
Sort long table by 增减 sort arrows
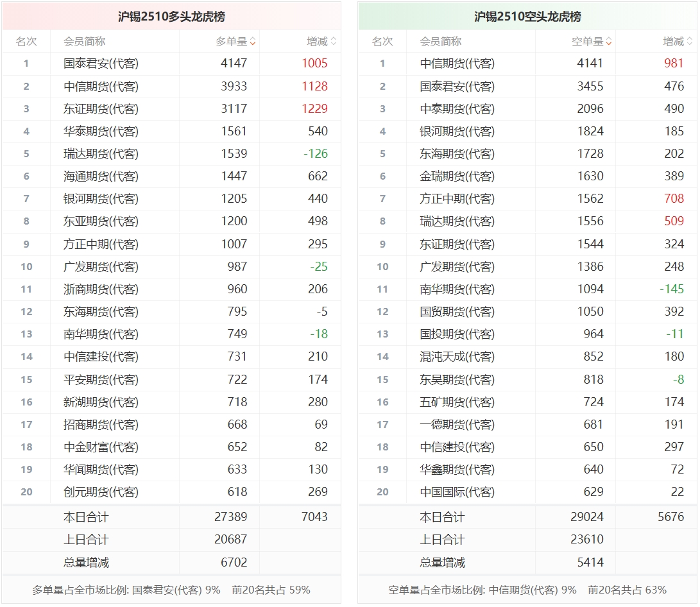(x=334, y=42)
